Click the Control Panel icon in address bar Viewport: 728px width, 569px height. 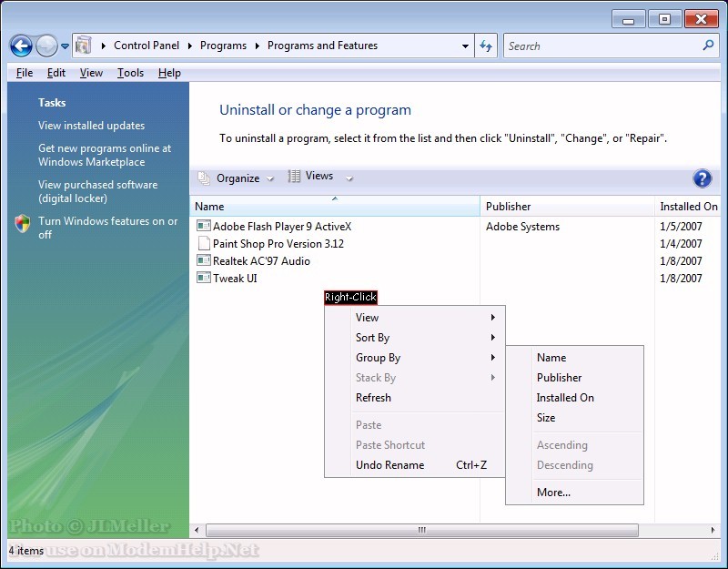(84, 46)
